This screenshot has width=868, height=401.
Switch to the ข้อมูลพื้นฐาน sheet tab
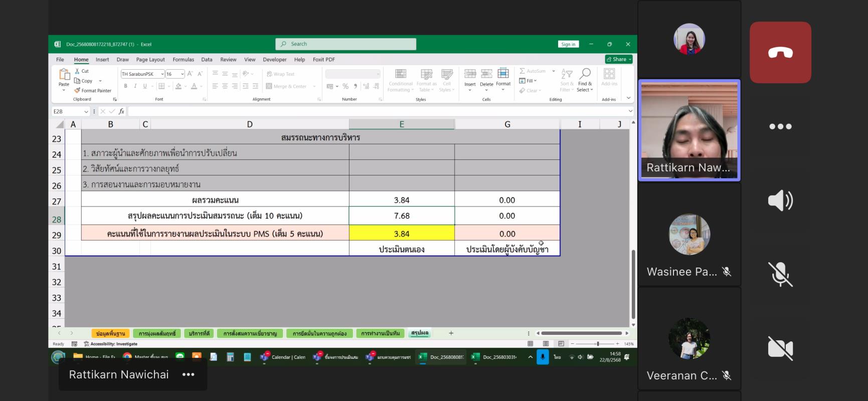110,333
